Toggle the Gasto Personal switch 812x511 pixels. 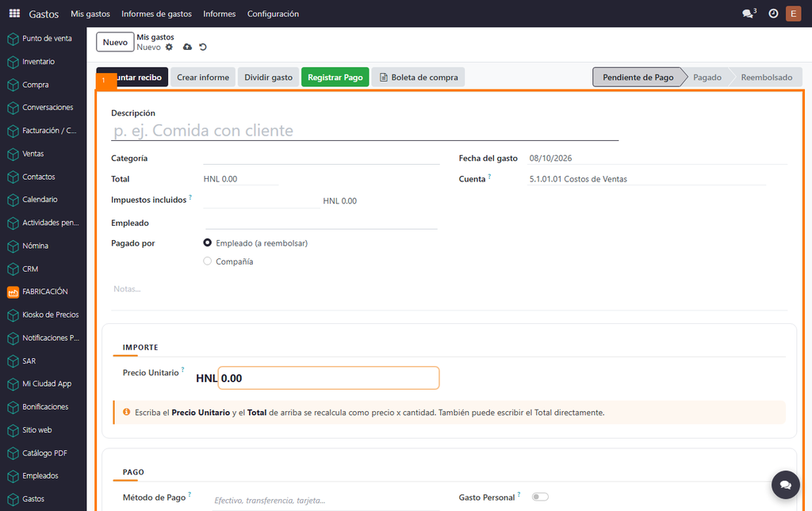click(540, 497)
